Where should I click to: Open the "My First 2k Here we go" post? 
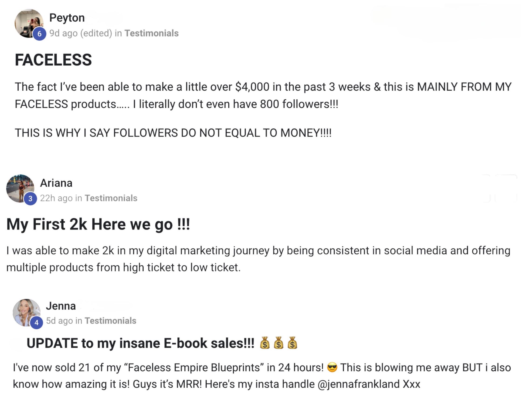click(98, 224)
